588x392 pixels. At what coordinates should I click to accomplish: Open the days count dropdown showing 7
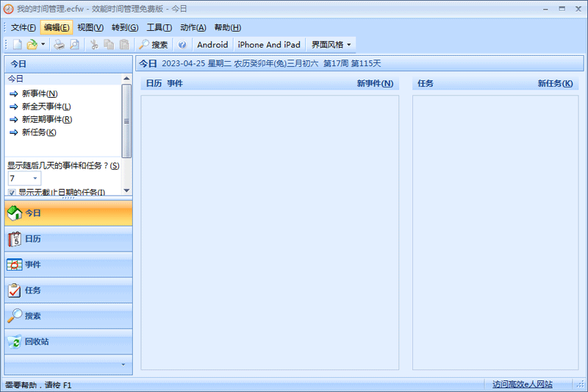click(x=35, y=179)
